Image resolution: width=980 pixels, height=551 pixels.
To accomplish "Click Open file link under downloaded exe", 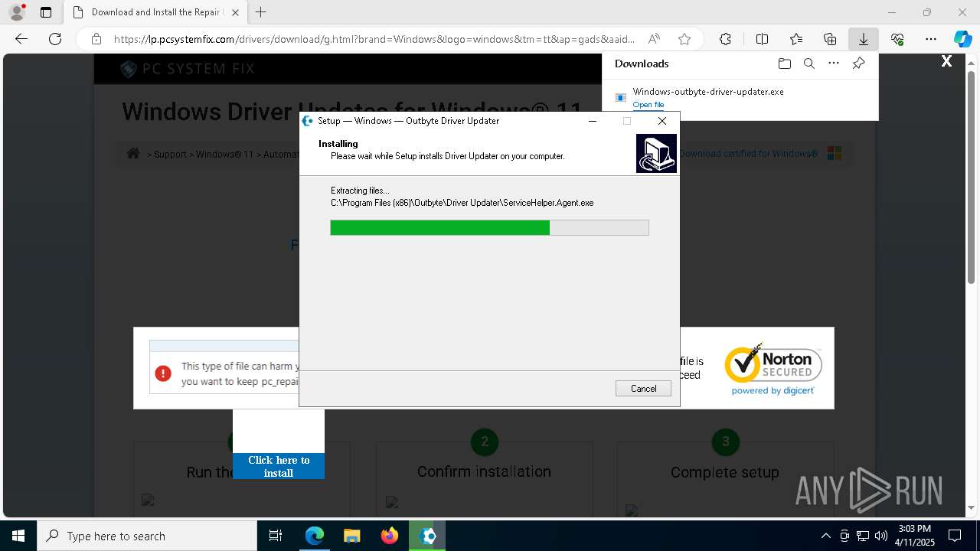I will click(648, 105).
